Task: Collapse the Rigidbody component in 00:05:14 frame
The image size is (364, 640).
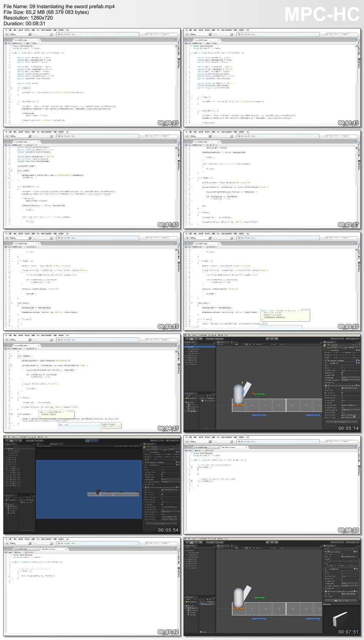Action: point(323,363)
